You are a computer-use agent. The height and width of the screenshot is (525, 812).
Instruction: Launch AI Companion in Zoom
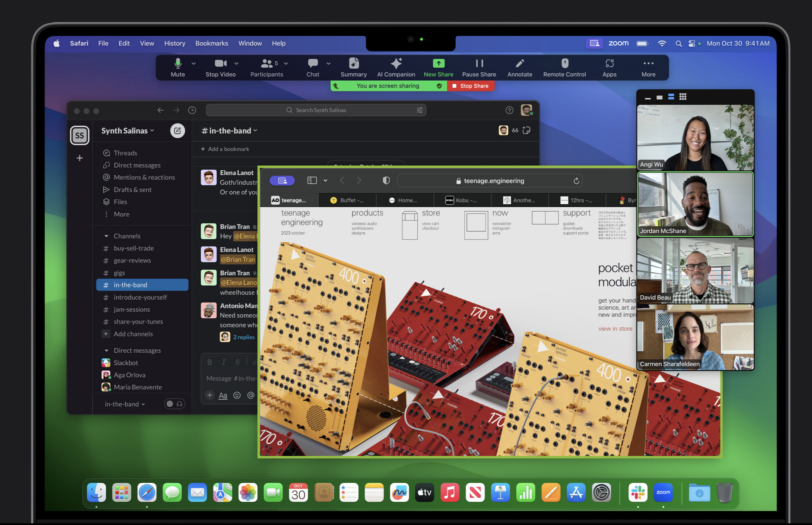click(396, 68)
